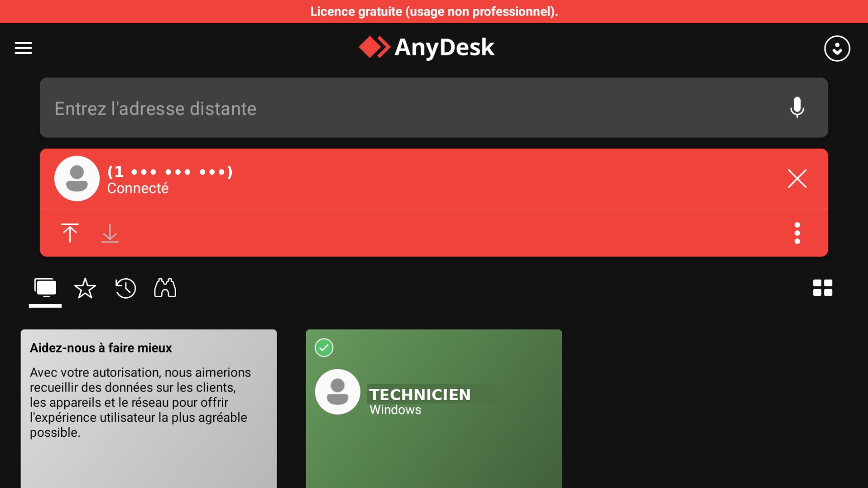Open the hamburger navigation menu
Screen dimensions: 868x488
pyautogui.click(x=23, y=48)
